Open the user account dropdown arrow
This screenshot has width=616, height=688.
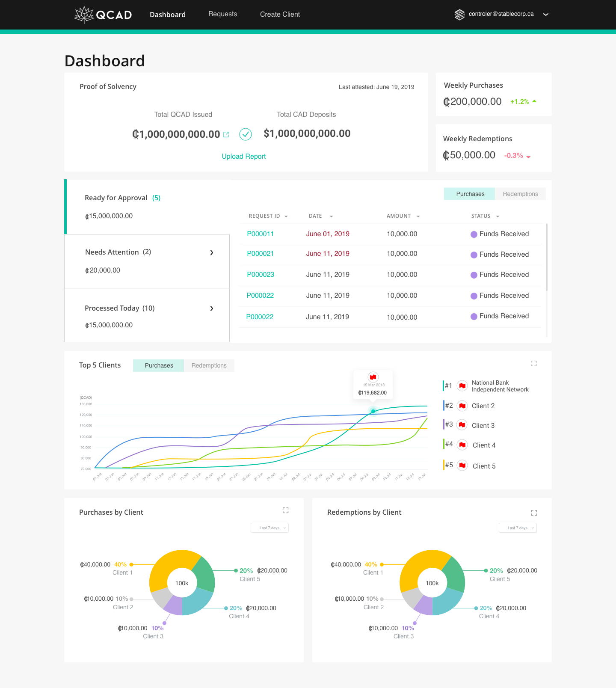pyautogui.click(x=546, y=15)
